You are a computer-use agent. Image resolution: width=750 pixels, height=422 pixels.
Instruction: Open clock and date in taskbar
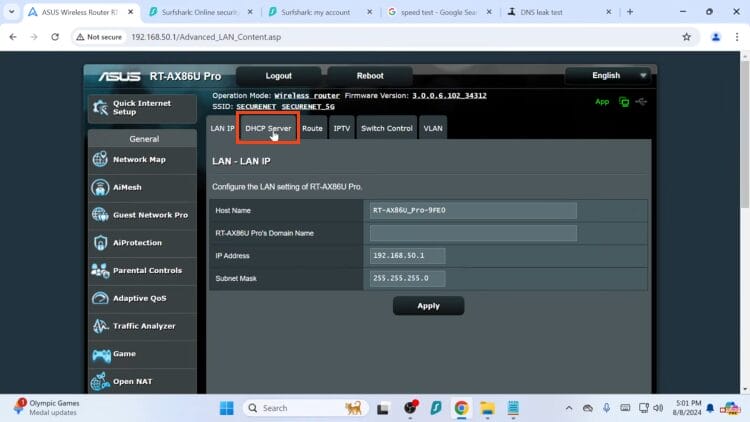687,408
